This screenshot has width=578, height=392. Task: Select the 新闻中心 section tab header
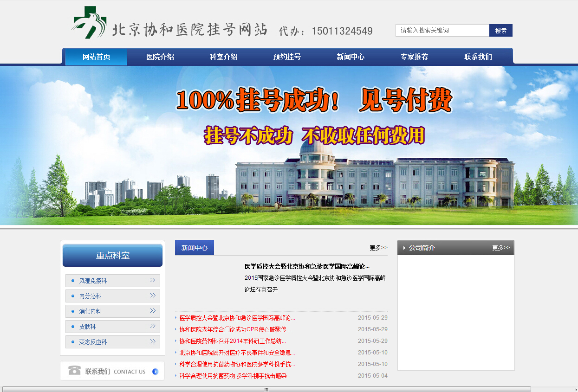tap(195, 248)
